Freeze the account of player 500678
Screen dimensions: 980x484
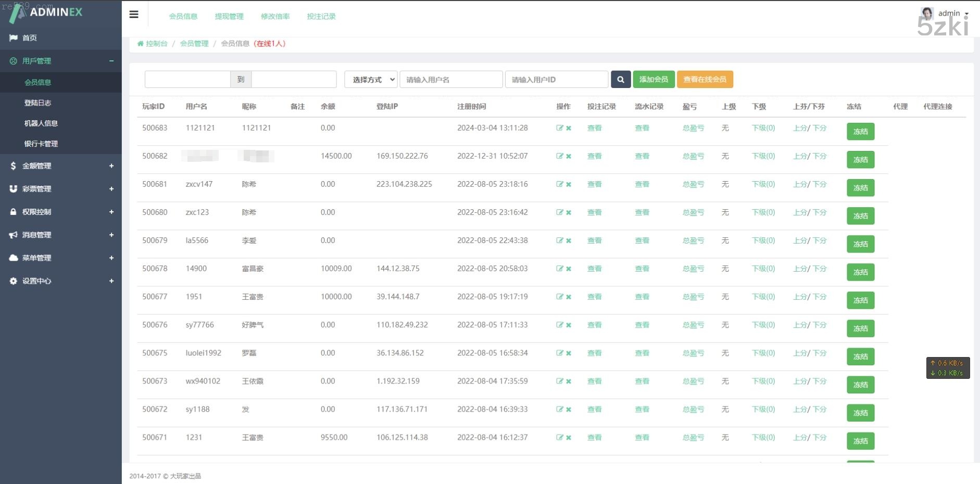[860, 272]
